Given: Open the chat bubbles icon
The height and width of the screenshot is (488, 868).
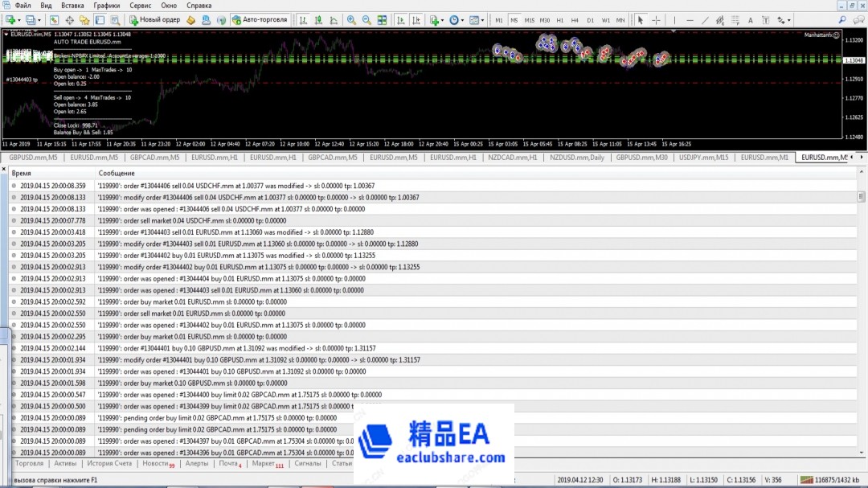Looking at the screenshot, I should coord(858,20).
